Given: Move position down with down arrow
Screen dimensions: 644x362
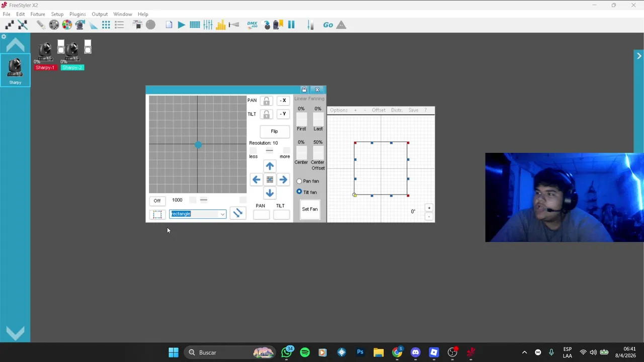Looking at the screenshot, I should (x=270, y=193).
